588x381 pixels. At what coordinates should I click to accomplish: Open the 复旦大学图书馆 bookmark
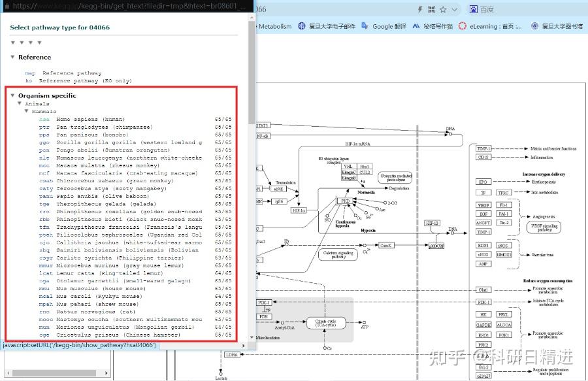pos(557,26)
